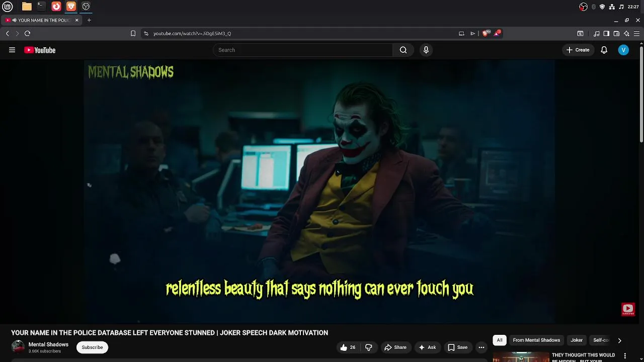Click the YouTube search magnifier button

click(403, 50)
